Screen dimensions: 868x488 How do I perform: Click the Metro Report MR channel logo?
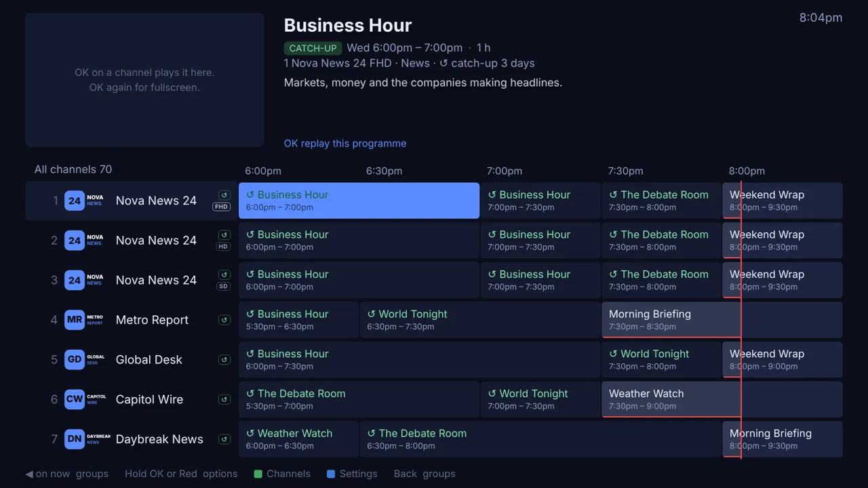tap(85, 320)
